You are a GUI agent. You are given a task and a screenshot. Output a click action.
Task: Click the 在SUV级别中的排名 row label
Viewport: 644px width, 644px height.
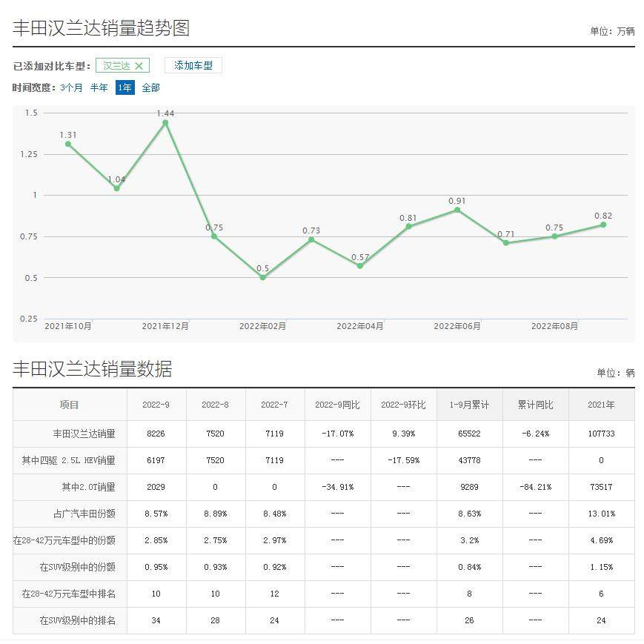coord(78,620)
